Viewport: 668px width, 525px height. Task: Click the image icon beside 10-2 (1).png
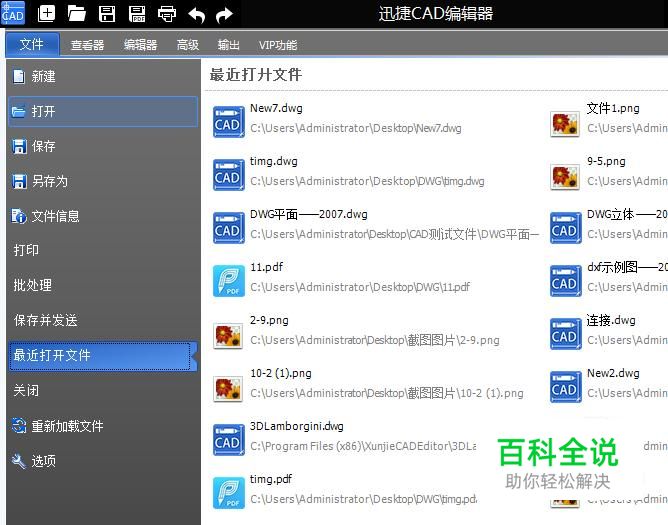(228, 388)
